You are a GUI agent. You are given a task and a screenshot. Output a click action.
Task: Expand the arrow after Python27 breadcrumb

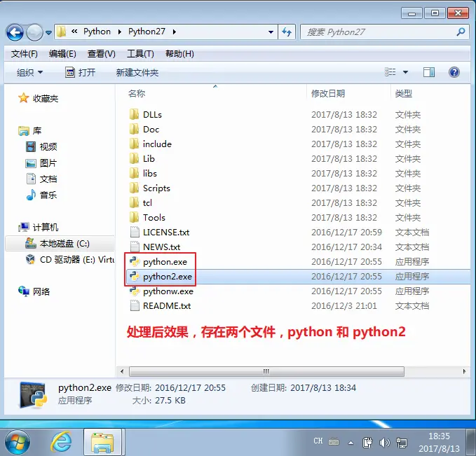(x=175, y=32)
